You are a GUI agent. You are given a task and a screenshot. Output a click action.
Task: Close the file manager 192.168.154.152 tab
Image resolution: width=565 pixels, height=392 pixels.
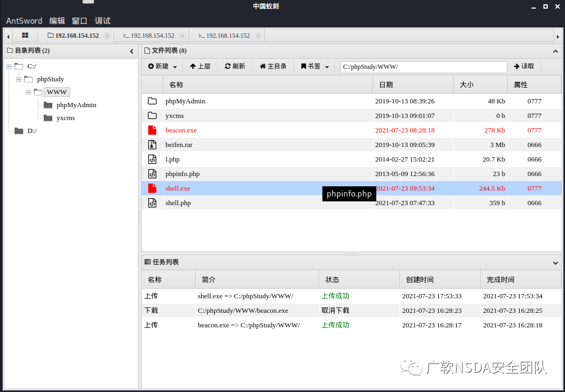pos(107,36)
